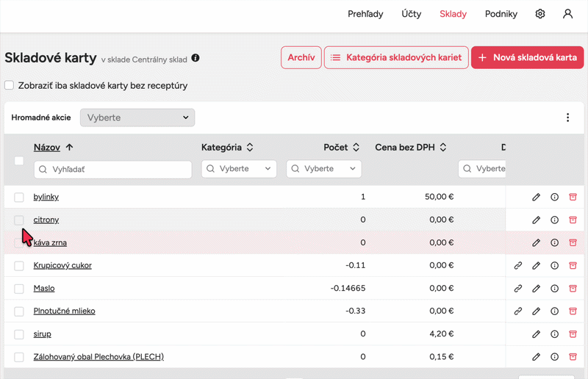Screen dimensions: 588x379
Task: Edit the káva zrna stock card
Action: [537, 243]
